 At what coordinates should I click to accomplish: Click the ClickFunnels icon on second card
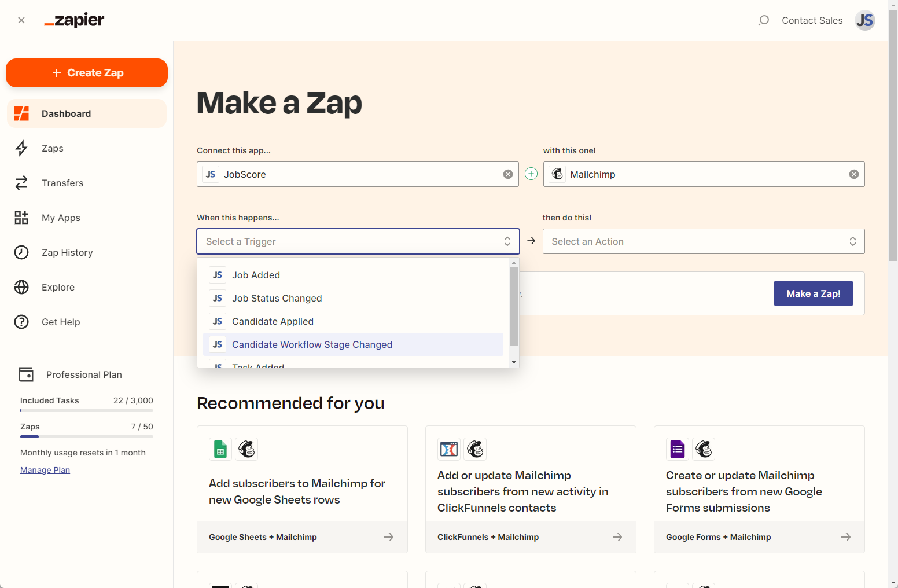449,449
